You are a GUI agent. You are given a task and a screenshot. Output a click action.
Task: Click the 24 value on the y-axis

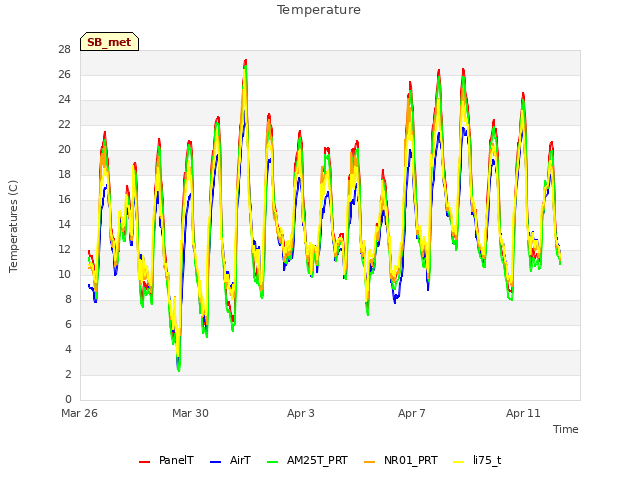pos(64,100)
